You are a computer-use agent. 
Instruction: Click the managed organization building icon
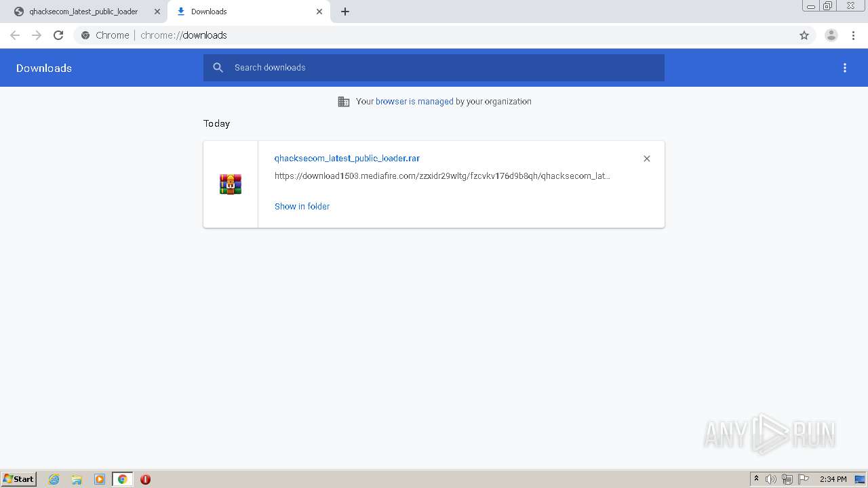tap(344, 102)
